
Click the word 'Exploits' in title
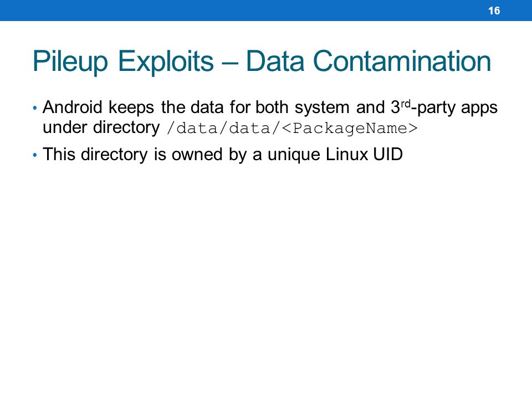click(166, 62)
